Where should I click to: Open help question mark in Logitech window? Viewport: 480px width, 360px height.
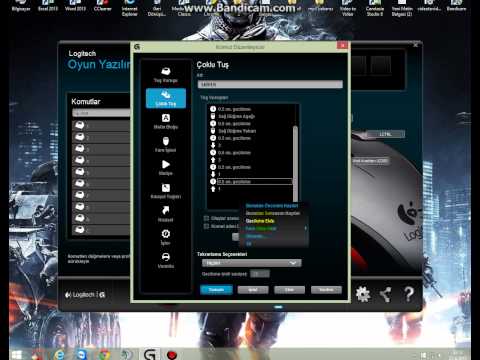[409, 294]
